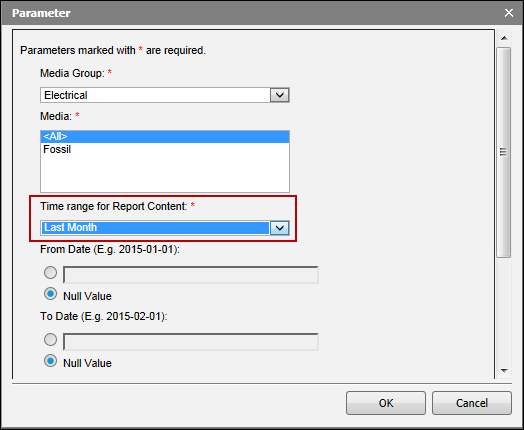Click the OK button
The image size is (524, 430).
386,403
